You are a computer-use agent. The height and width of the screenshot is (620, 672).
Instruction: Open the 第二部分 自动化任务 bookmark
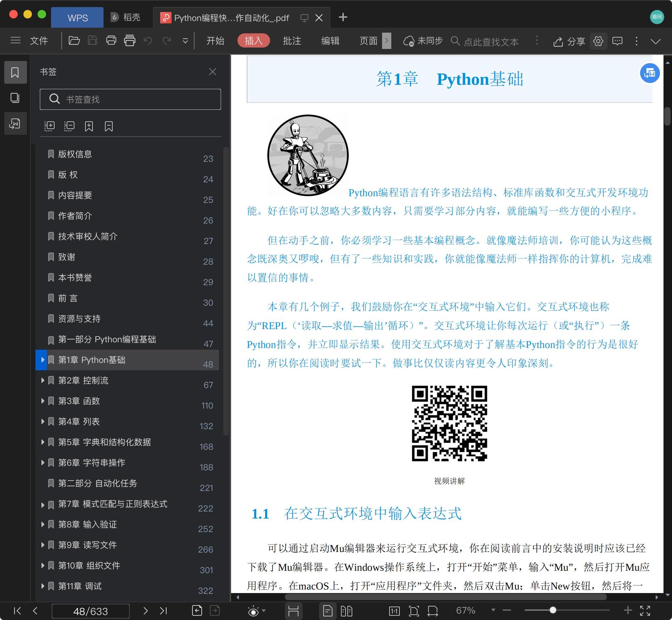(x=127, y=483)
